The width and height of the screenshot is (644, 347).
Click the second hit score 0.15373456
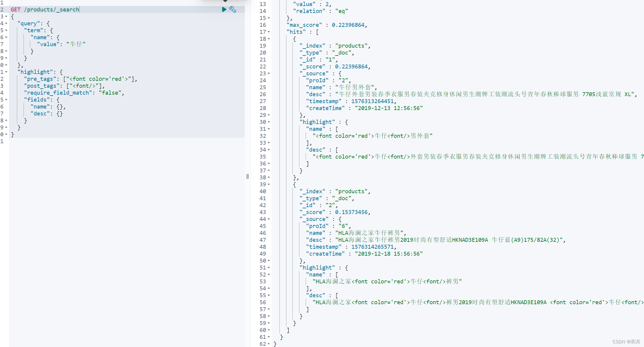[351, 212]
